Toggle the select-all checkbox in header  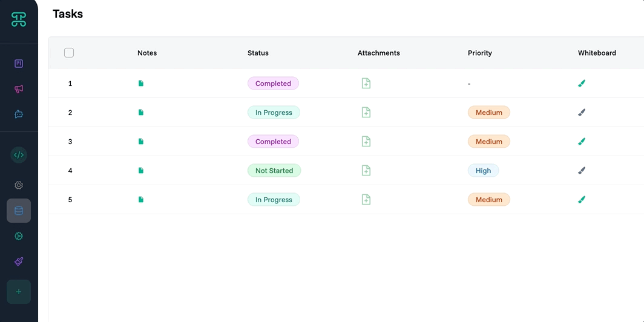pos(69,53)
